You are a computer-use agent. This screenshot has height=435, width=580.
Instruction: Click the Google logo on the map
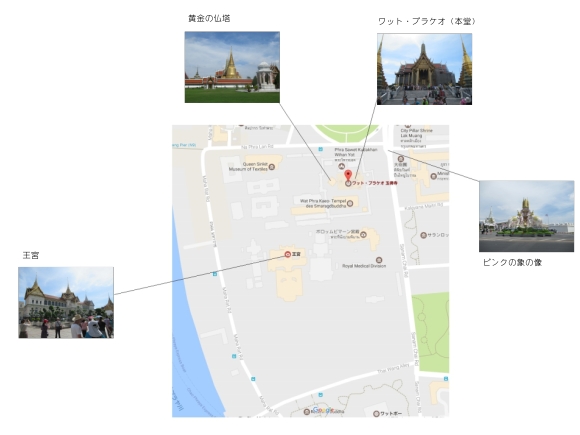pos(323,410)
